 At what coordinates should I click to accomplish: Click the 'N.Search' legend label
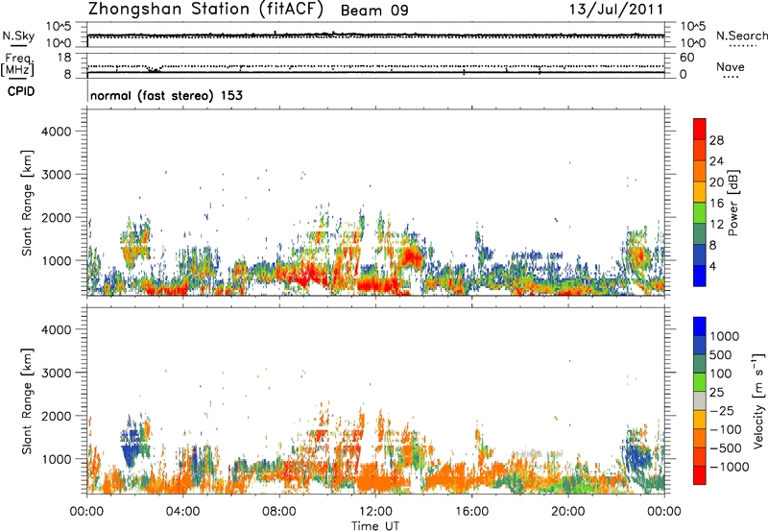click(741, 36)
